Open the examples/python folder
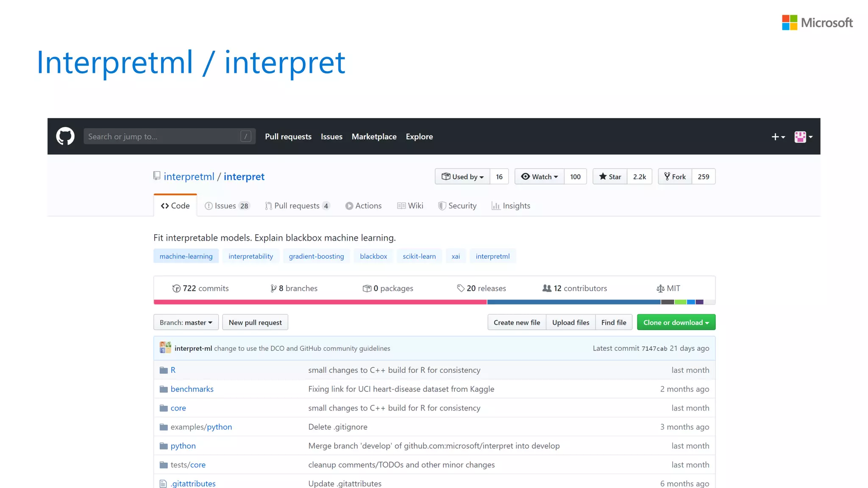Screen dimensions: 868x488 pos(201,427)
